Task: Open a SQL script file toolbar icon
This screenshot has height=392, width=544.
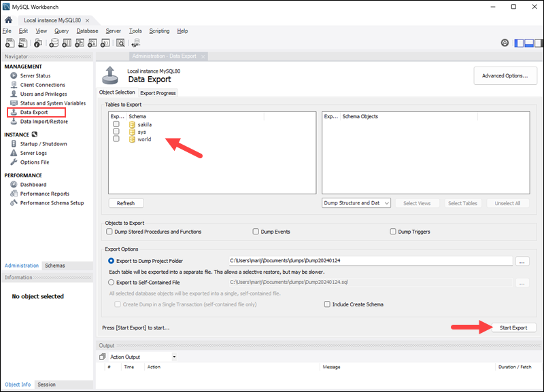Action: click(x=23, y=43)
